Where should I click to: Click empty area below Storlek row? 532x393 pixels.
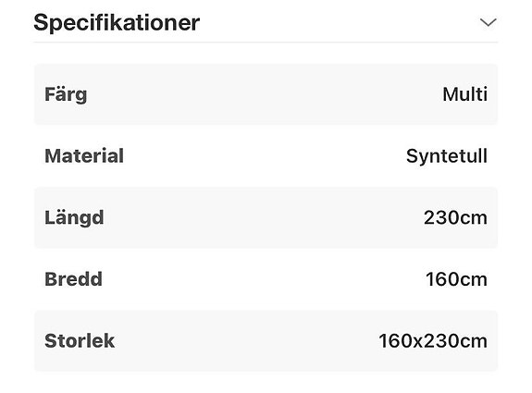(266, 383)
